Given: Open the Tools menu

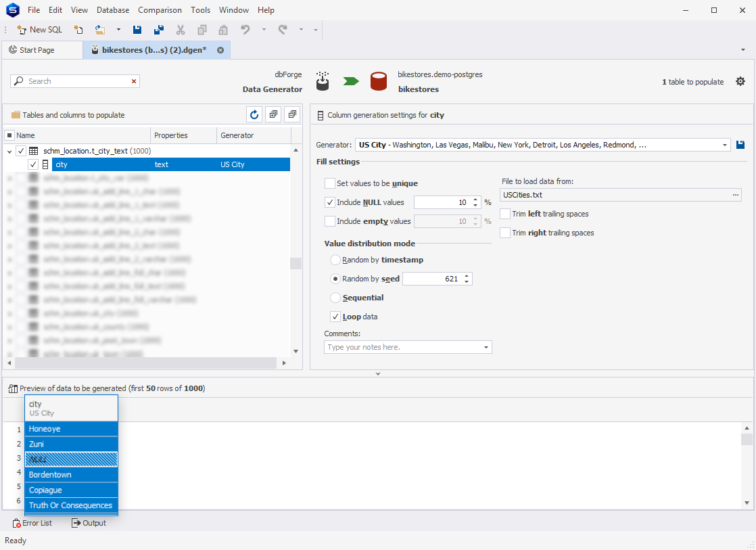Looking at the screenshot, I should [x=201, y=10].
